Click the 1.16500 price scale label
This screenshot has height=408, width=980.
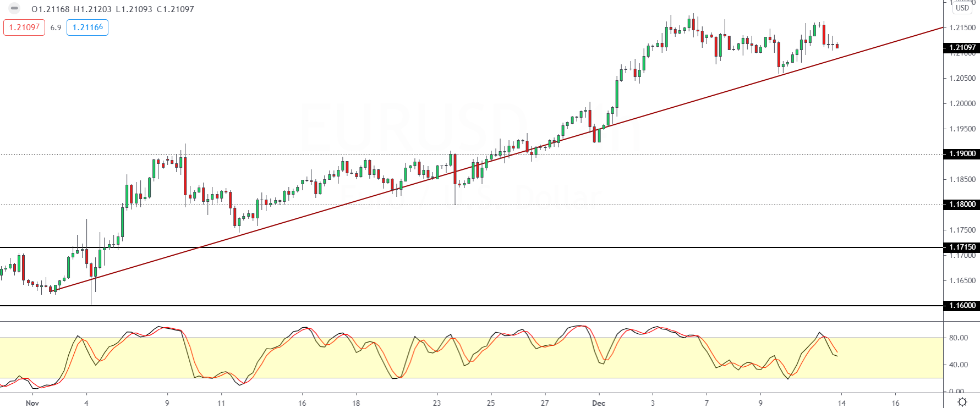962,280
